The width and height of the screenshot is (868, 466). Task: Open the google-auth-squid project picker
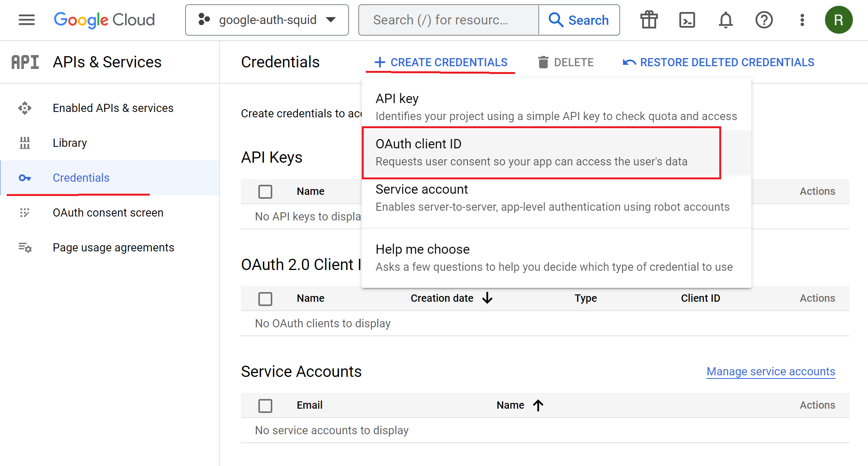(267, 20)
